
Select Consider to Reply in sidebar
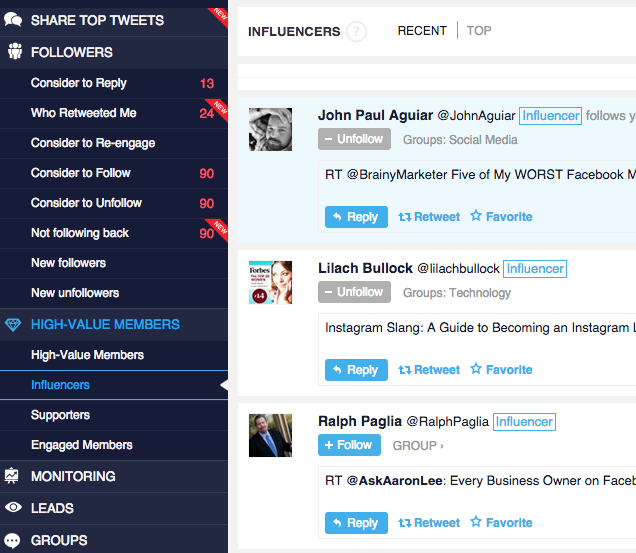[114, 83]
